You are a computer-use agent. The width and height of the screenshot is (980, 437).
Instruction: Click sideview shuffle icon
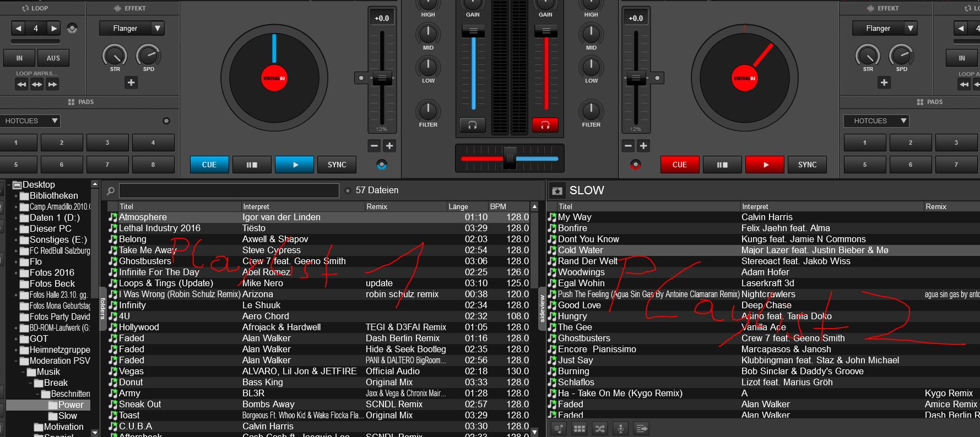600,428
